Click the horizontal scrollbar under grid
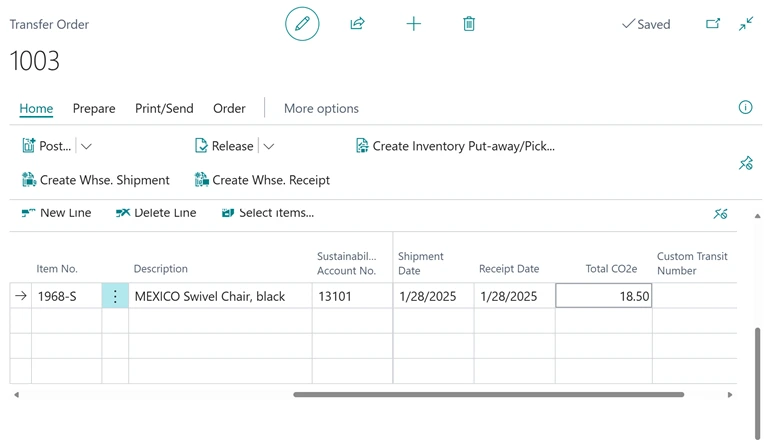The image size is (780, 440). tap(488, 395)
